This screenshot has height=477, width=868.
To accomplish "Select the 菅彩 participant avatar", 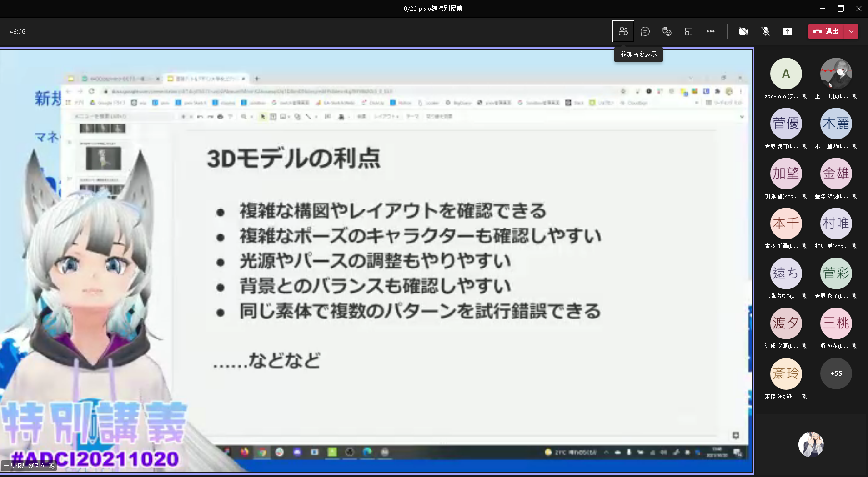I will point(836,273).
